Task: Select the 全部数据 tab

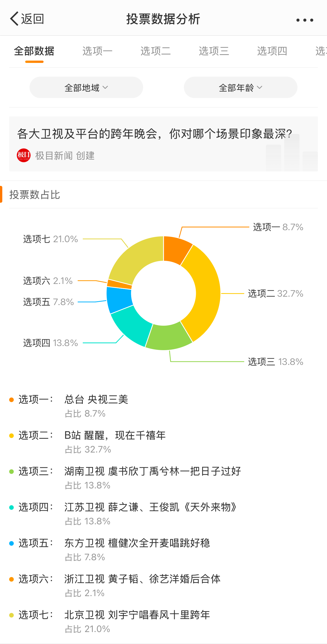Action: pyautogui.click(x=34, y=51)
